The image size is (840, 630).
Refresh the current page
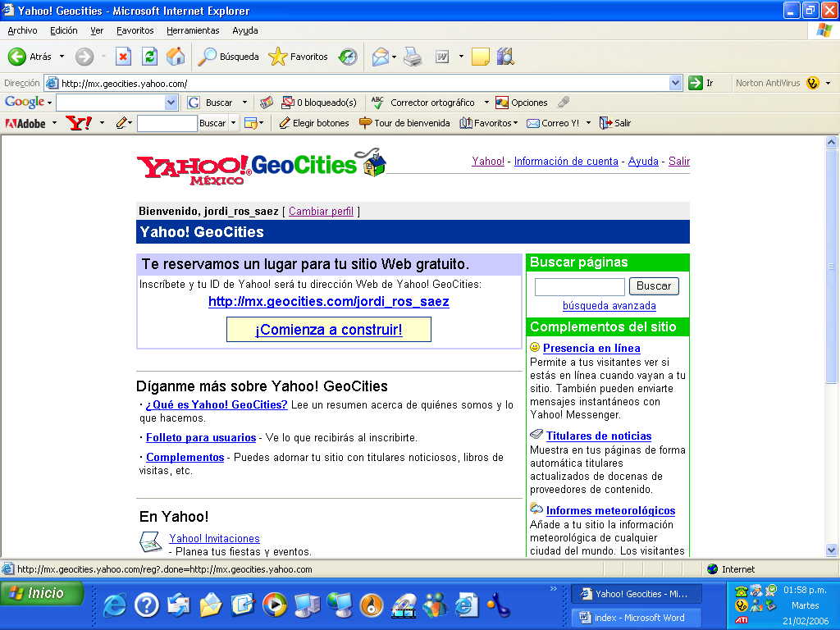pyautogui.click(x=149, y=57)
